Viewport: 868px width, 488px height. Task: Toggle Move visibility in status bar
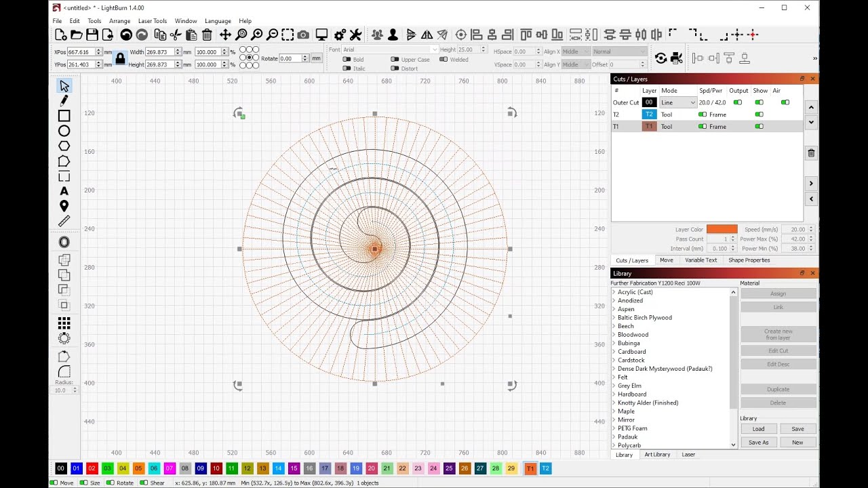[x=54, y=483]
